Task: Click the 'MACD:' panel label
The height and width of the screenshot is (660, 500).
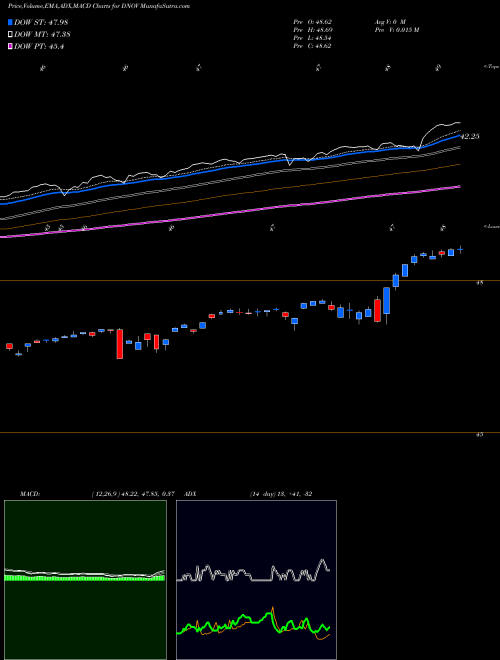Action: point(30,494)
